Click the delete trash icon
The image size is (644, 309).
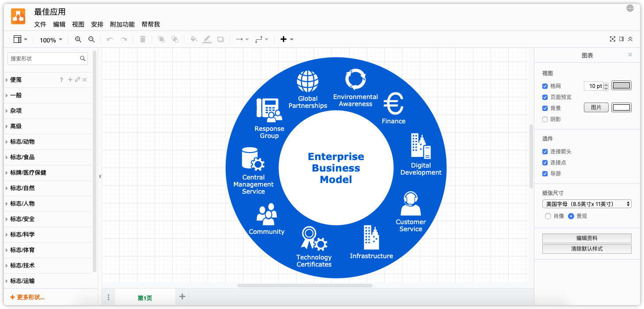click(x=142, y=39)
